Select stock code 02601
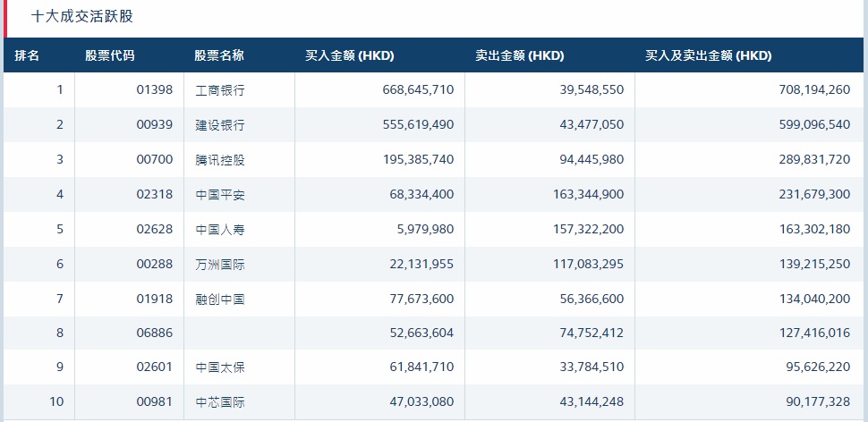The width and height of the screenshot is (868, 422). pyautogui.click(x=155, y=367)
